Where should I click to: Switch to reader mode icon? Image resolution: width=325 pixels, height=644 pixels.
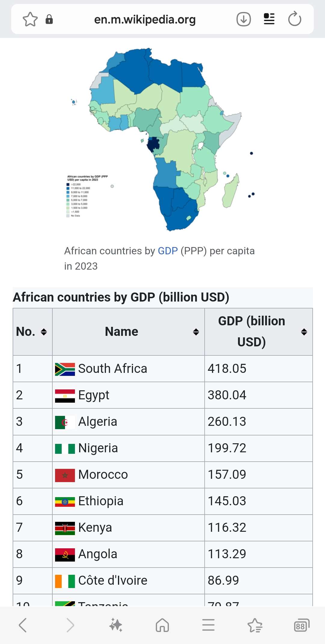269,19
